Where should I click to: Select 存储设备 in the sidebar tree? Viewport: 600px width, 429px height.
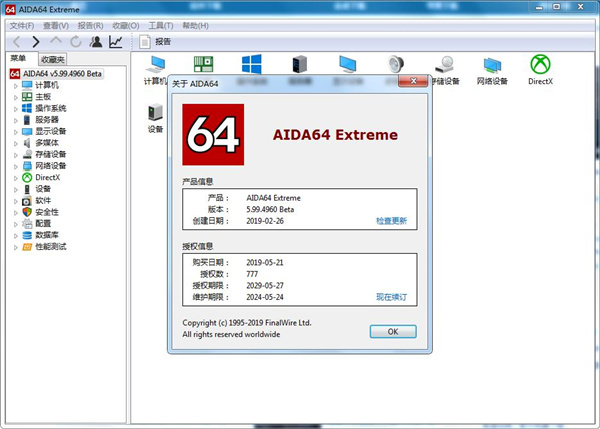[51, 154]
